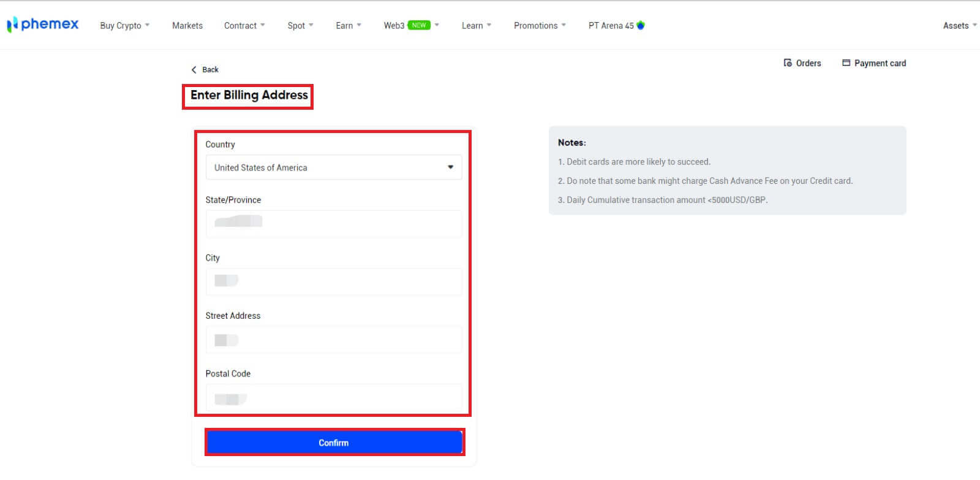This screenshot has width=980, height=480.
Task: Click the PT Arena badge icon
Action: [x=641, y=25]
